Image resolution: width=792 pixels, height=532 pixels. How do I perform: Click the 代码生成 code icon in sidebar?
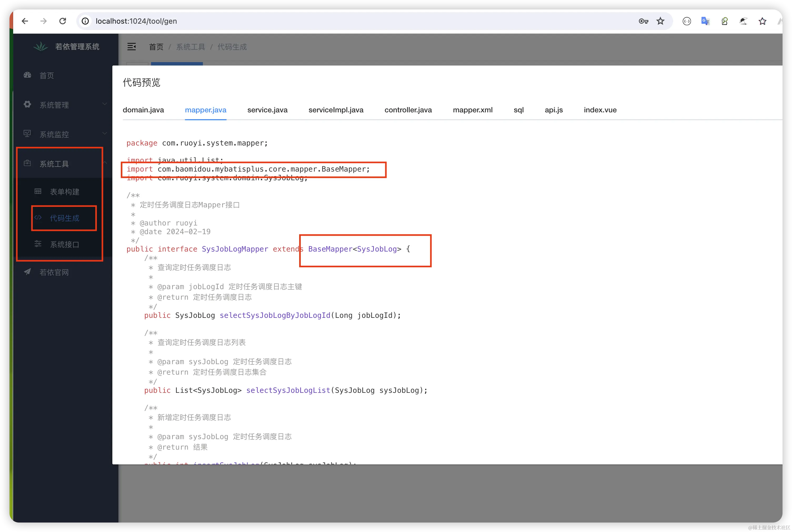click(38, 218)
